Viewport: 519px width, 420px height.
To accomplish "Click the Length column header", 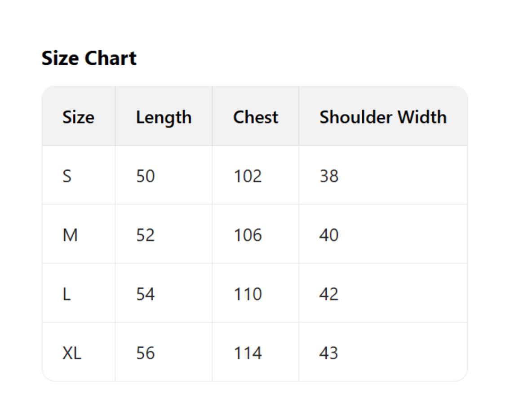I will [x=164, y=117].
